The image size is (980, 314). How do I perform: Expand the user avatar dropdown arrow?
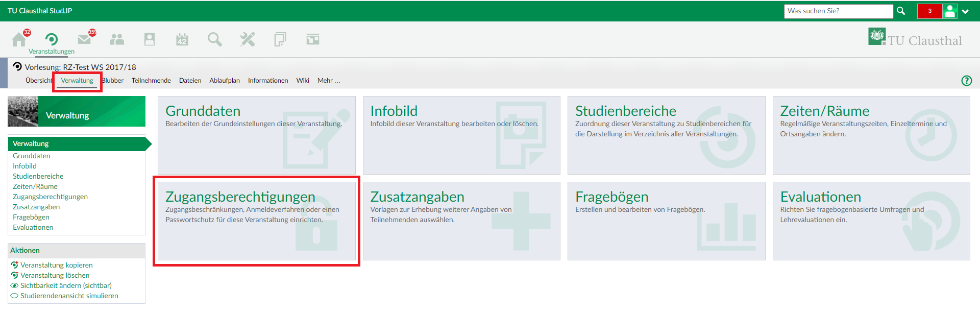point(965,11)
